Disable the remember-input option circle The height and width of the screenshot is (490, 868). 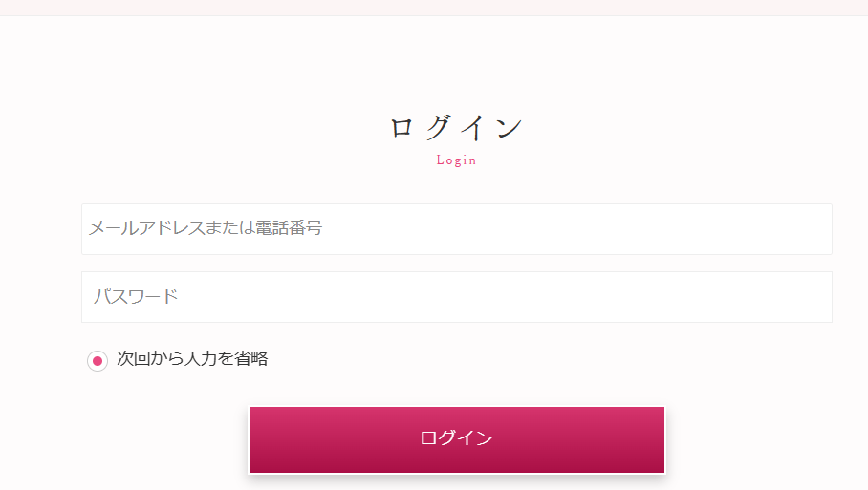pyautogui.click(x=97, y=361)
